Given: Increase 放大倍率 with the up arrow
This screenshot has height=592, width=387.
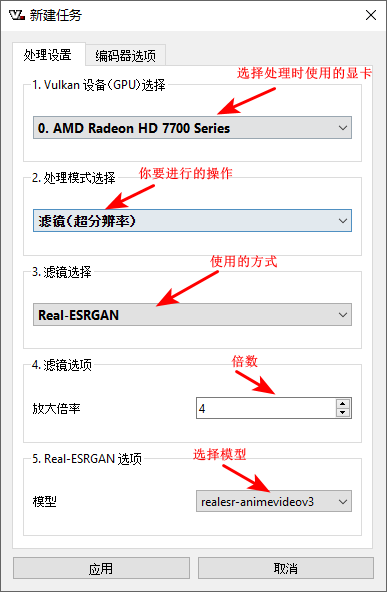Looking at the screenshot, I should [x=342, y=404].
